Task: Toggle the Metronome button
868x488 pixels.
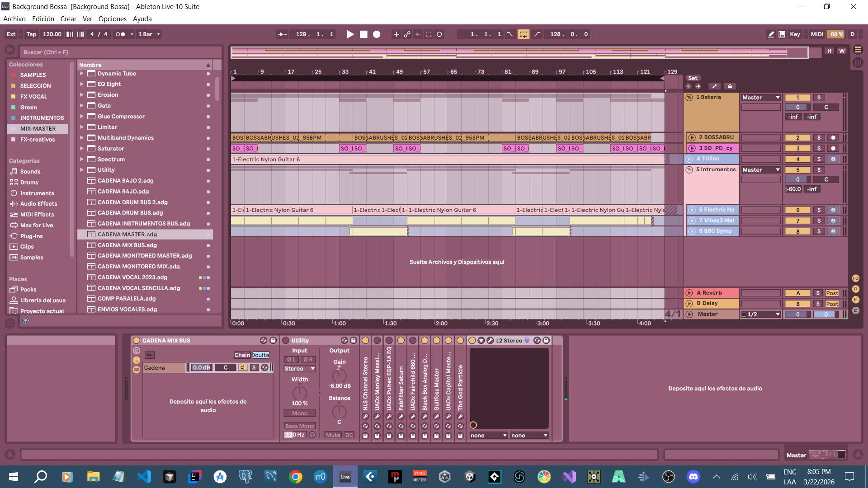Action: click(120, 34)
